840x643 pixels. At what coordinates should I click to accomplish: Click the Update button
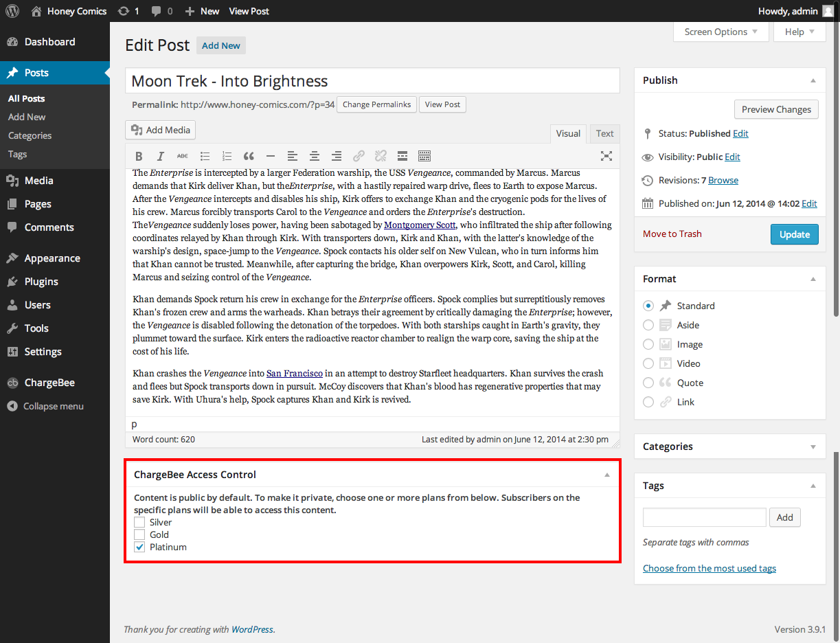[x=795, y=234]
